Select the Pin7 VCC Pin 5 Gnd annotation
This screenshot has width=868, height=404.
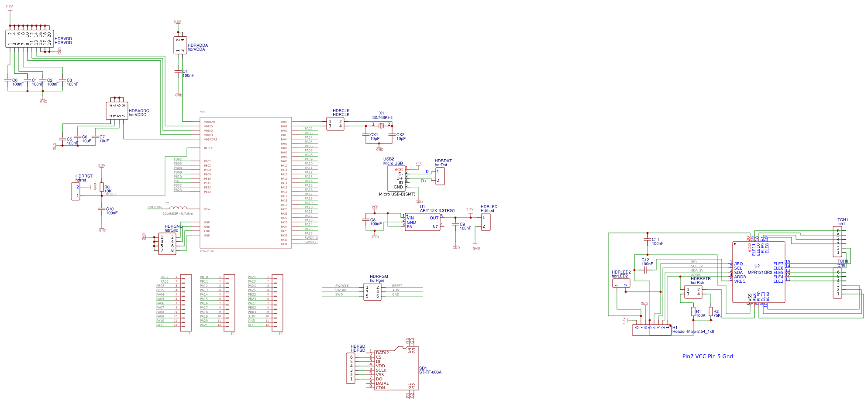pos(707,356)
